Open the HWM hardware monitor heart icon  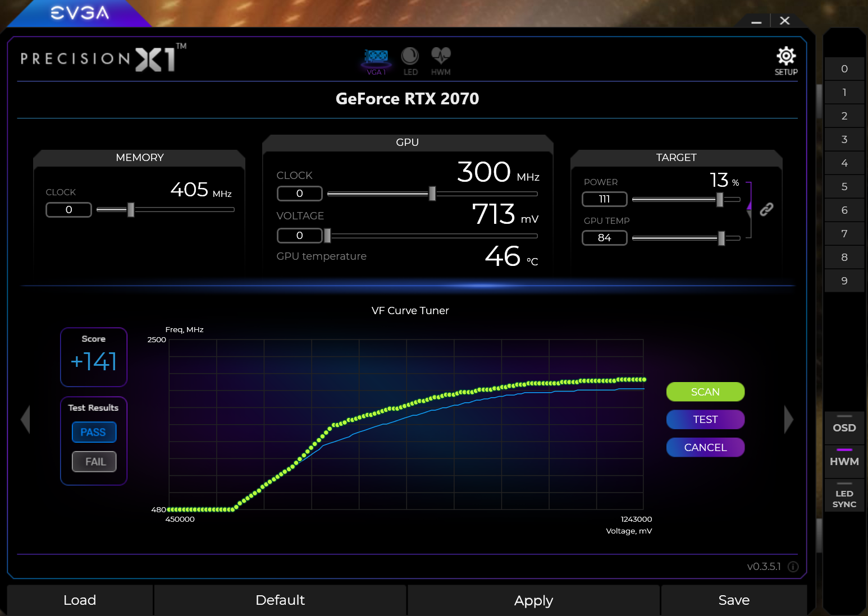(441, 61)
